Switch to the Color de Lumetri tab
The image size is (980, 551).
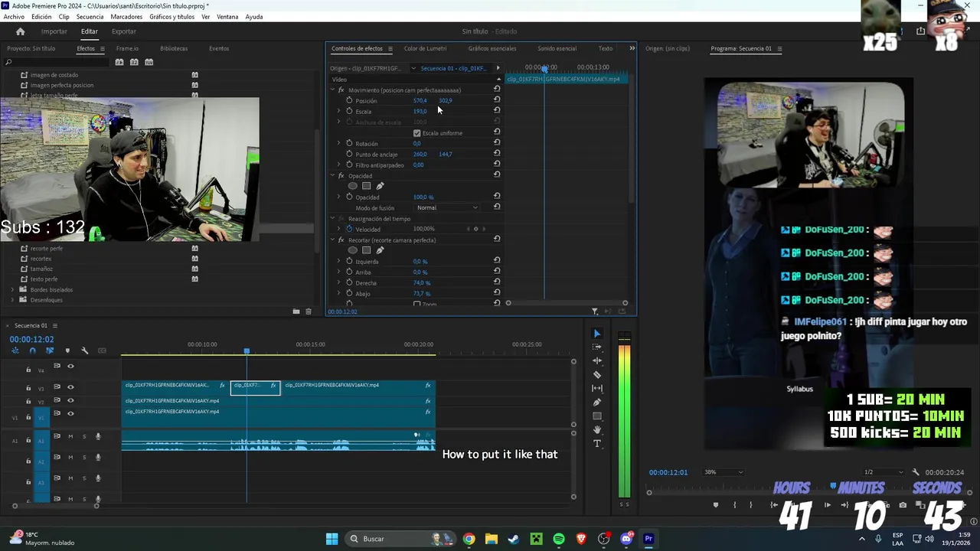[x=425, y=48]
